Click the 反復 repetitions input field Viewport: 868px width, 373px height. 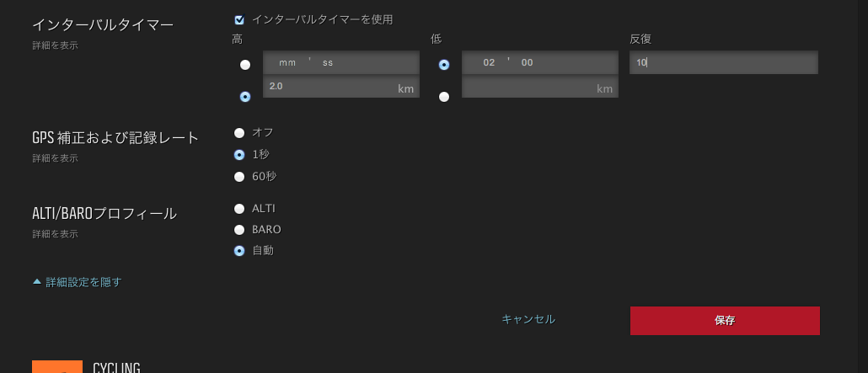[723, 62]
